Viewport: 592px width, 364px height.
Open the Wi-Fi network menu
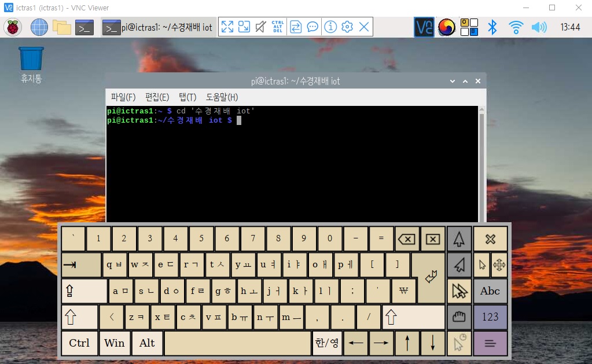(x=516, y=27)
